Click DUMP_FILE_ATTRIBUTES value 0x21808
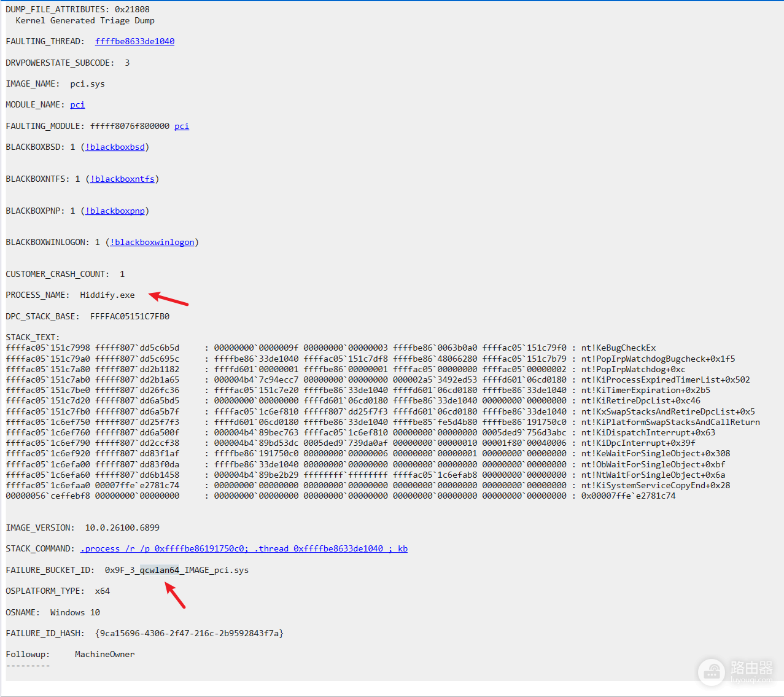This screenshot has height=697, width=784. [132, 9]
